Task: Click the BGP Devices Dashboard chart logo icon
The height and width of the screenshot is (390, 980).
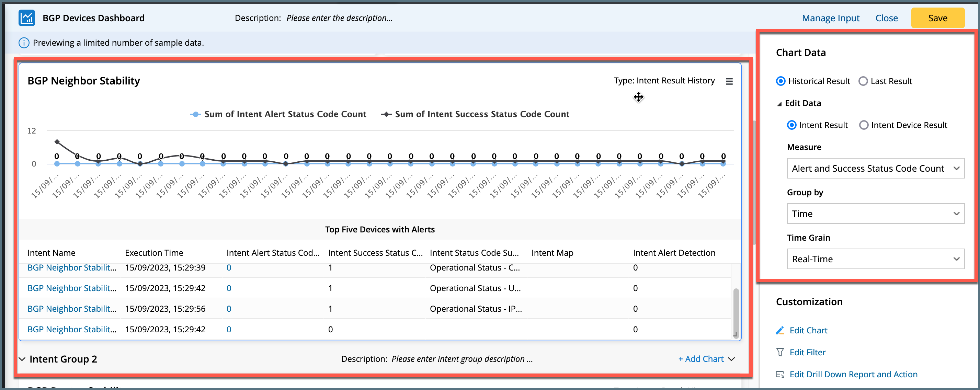Action: point(27,18)
